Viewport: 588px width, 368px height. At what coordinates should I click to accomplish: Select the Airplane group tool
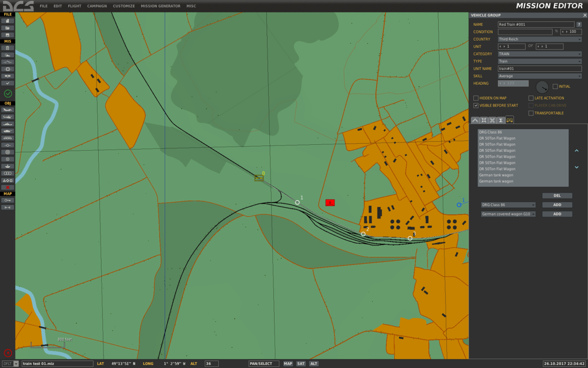pos(8,110)
